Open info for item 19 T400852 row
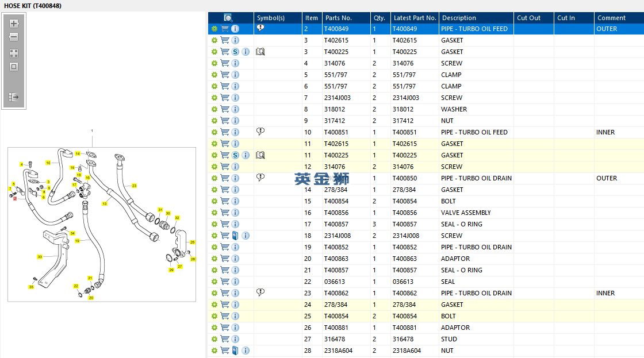 click(235, 247)
